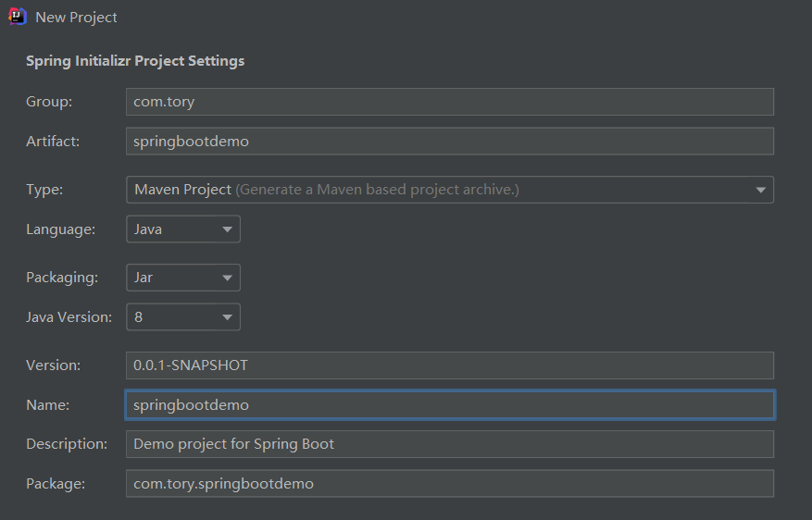Viewport: 812px width, 520px height.
Task: Click the Description label
Action: click(x=67, y=444)
